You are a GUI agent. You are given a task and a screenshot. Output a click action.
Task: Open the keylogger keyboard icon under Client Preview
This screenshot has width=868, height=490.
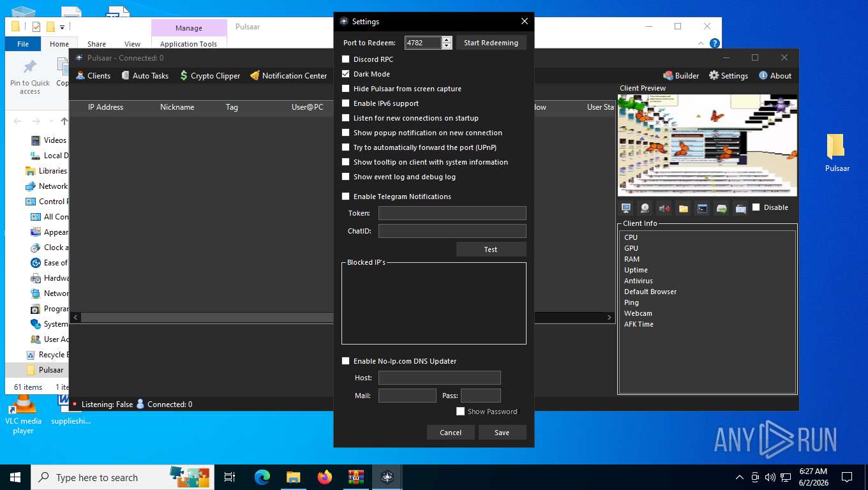point(740,208)
